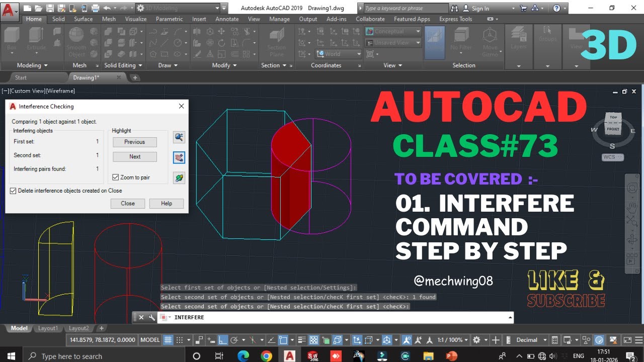Click the Next button in Interference Checking
644x362 pixels.
[x=134, y=157]
